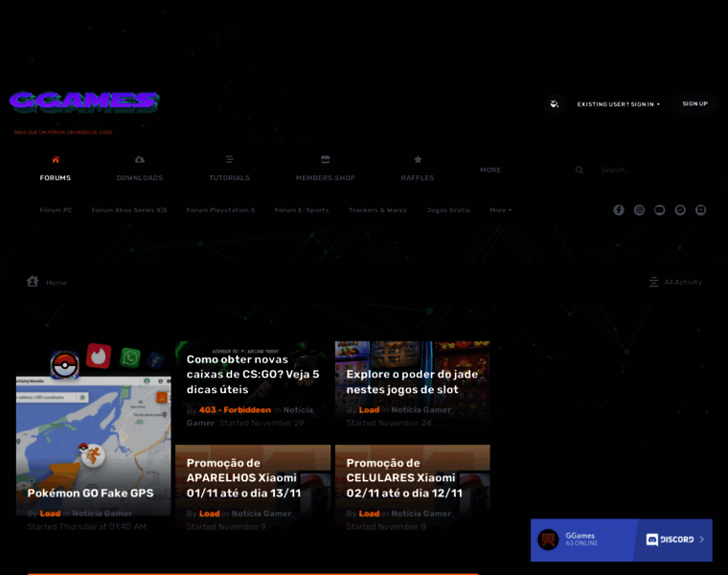Open the theme color picker bucket icon

point(555,104)
